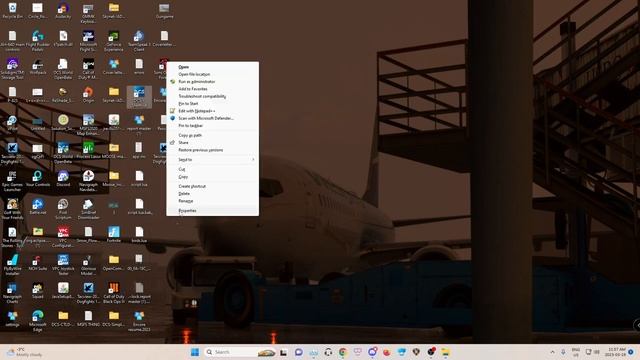The width and height of the screenshot is (640, 360).
Task: Select the Squad desktop icon
Action: [x=38, y=291]
